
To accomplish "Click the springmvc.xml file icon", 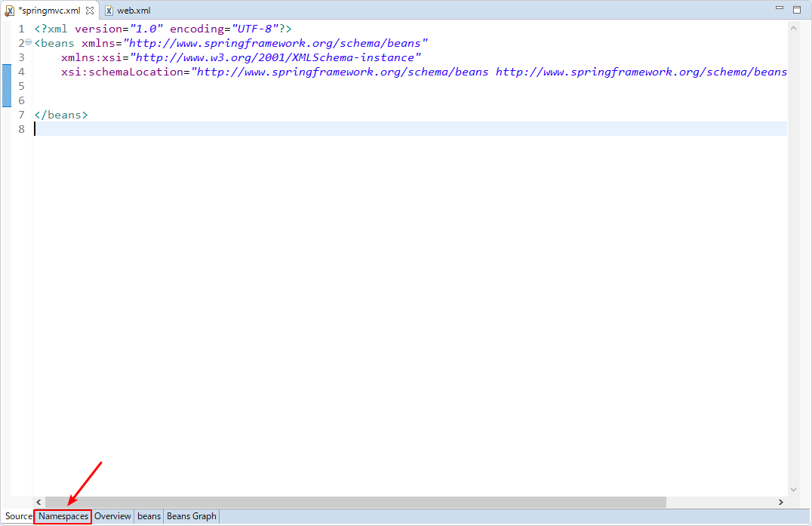I will pyautogui.click(x=9, y=11).
